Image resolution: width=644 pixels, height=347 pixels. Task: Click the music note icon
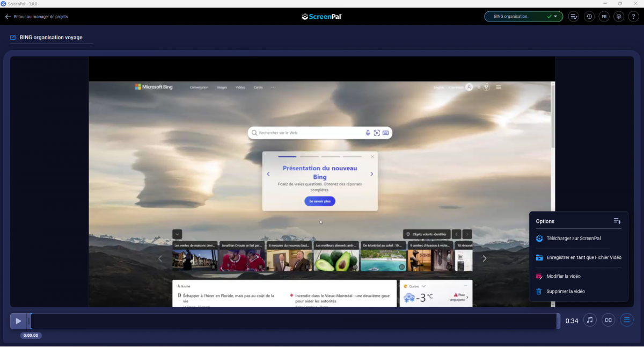[590, 320]
